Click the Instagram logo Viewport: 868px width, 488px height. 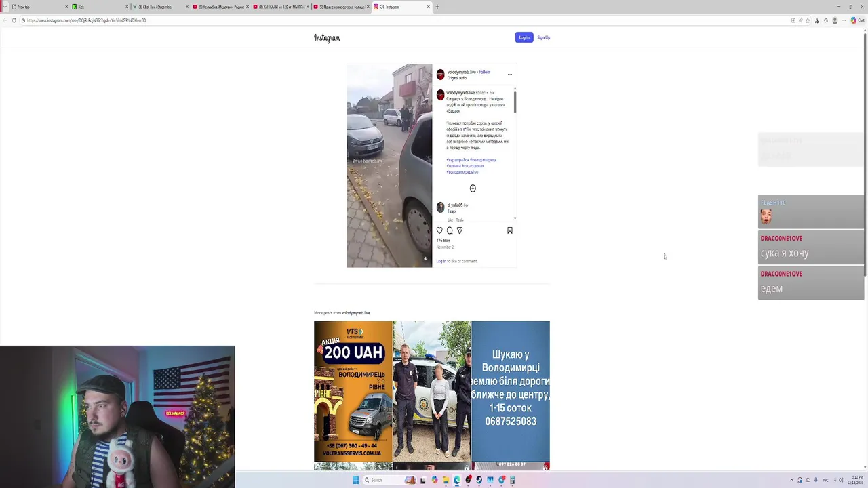coord(327,38)
